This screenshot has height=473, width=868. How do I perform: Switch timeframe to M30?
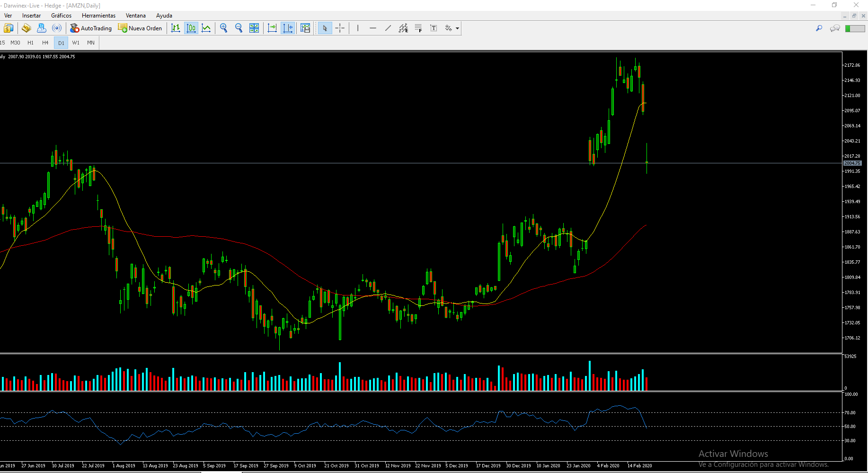(x=16, y=43)
